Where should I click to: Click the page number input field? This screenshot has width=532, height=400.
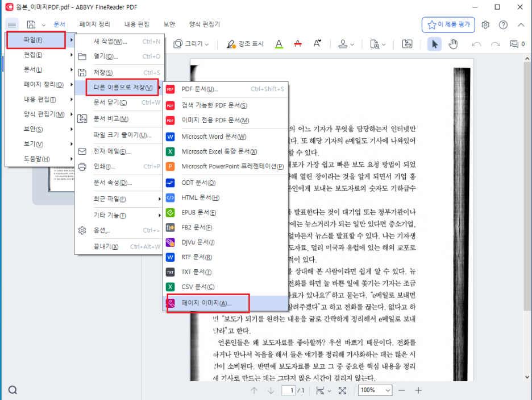[288, 390]
